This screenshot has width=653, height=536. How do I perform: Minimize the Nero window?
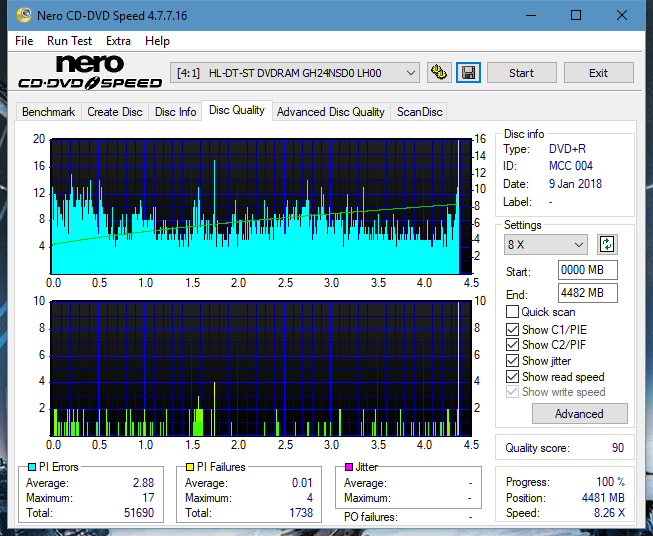pos(531,15)
